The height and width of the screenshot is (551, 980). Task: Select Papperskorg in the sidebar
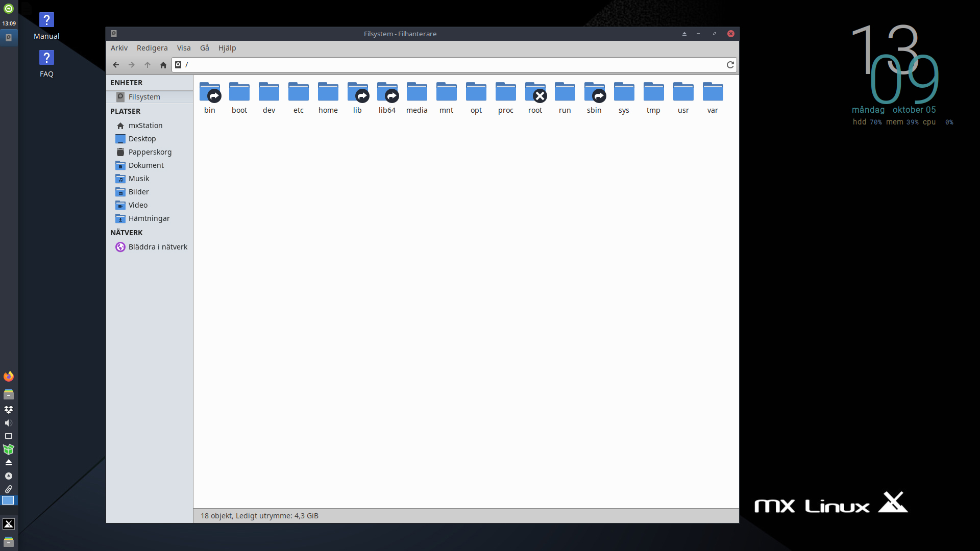(150, 152)
